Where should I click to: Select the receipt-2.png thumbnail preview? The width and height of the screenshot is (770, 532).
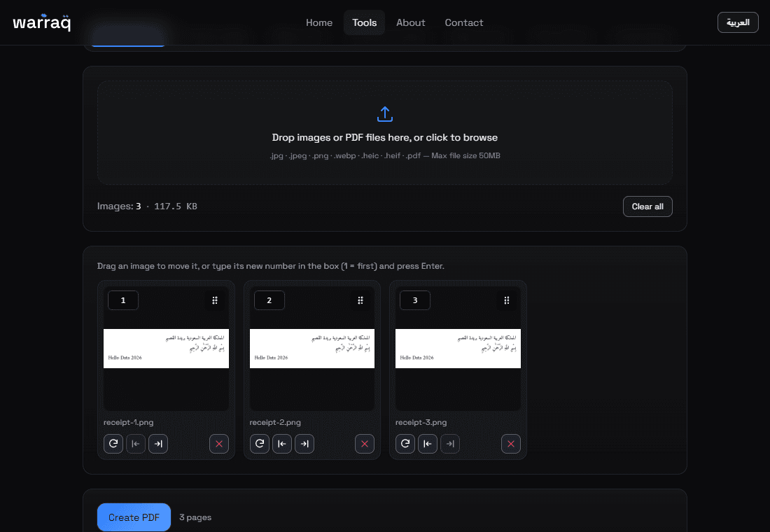click(x=312, y=349)
